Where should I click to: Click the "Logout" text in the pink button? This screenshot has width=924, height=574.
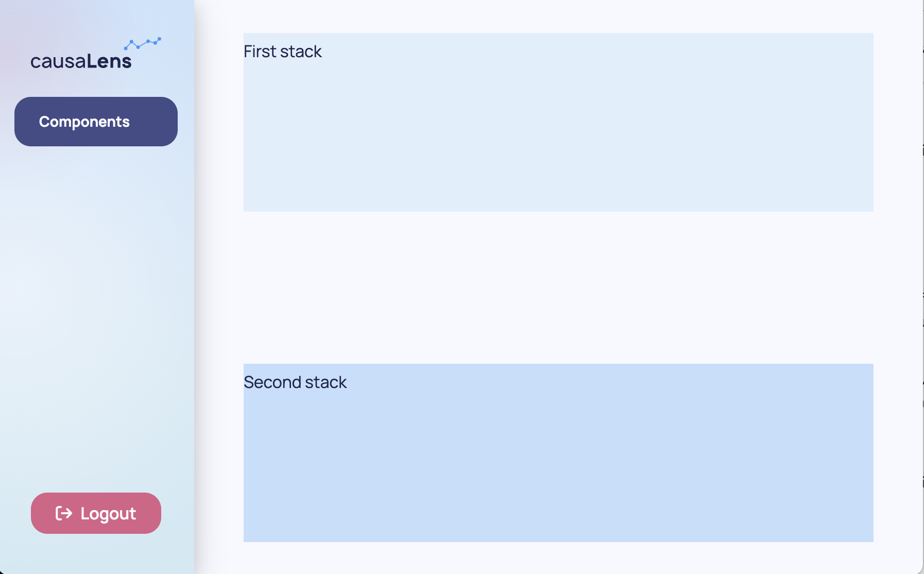coord(108,514)
